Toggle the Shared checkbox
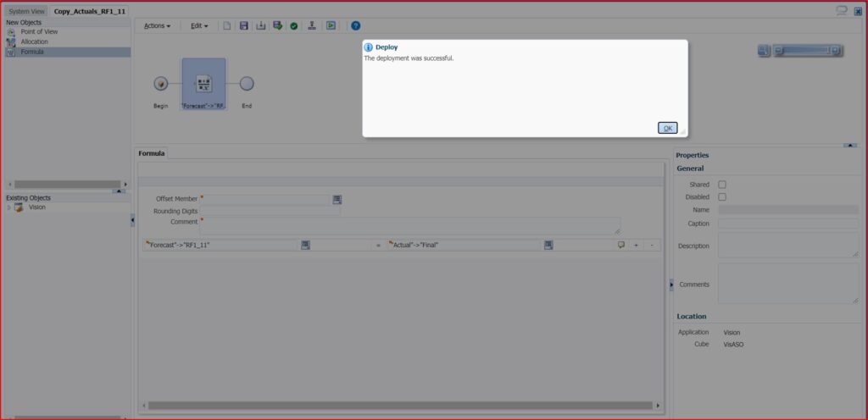The width and height of the screenshot is (868, 420). 722,185
